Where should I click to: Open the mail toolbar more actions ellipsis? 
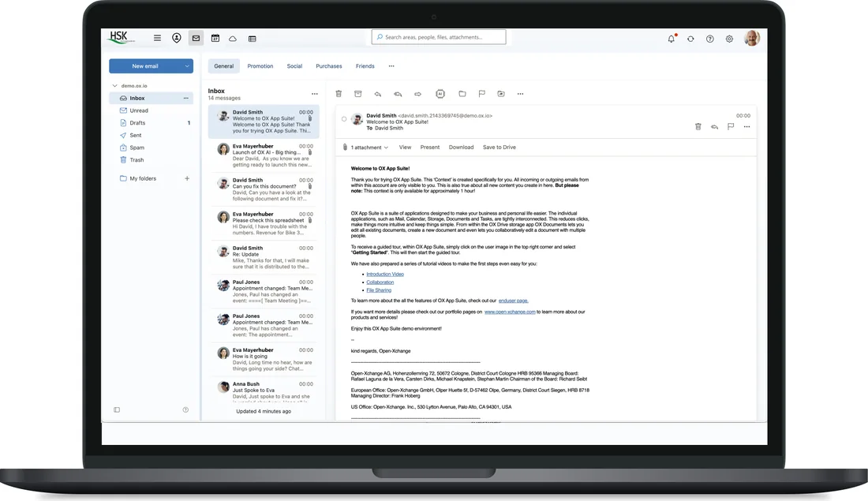click(520, 94)
